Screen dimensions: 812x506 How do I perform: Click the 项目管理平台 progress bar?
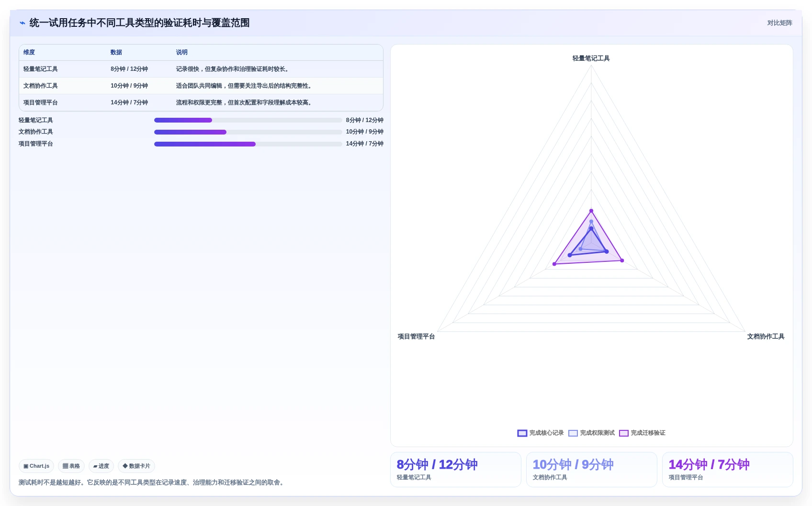[248, 144]
